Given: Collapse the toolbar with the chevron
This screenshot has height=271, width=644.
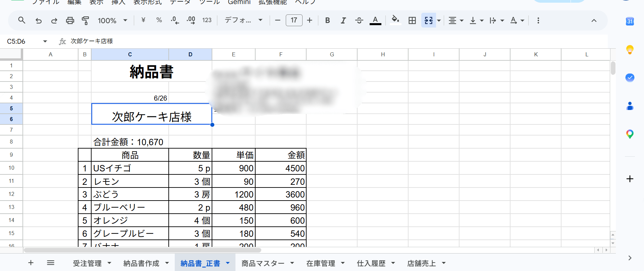Looking at the screenshot, I should pyautogui.click(x=594, y=20).
